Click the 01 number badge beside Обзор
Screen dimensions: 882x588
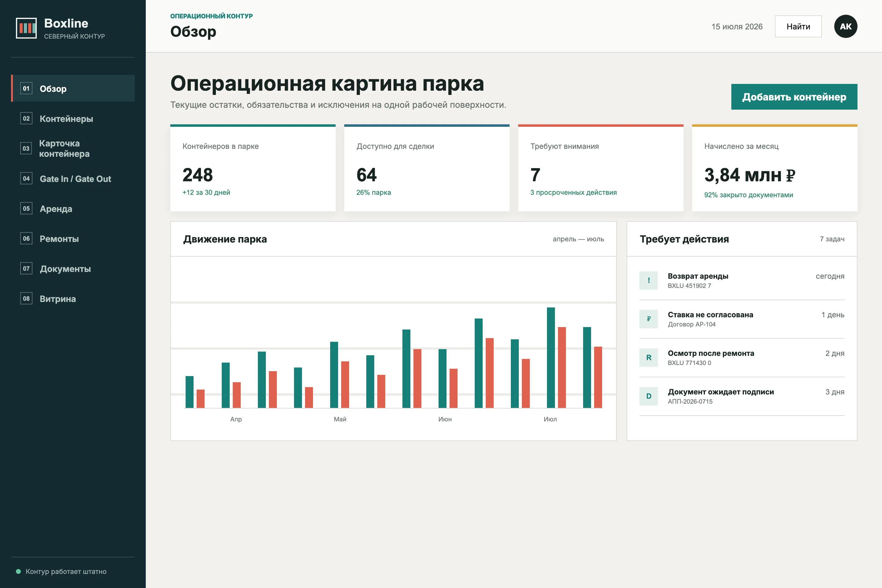click(26, 89)
